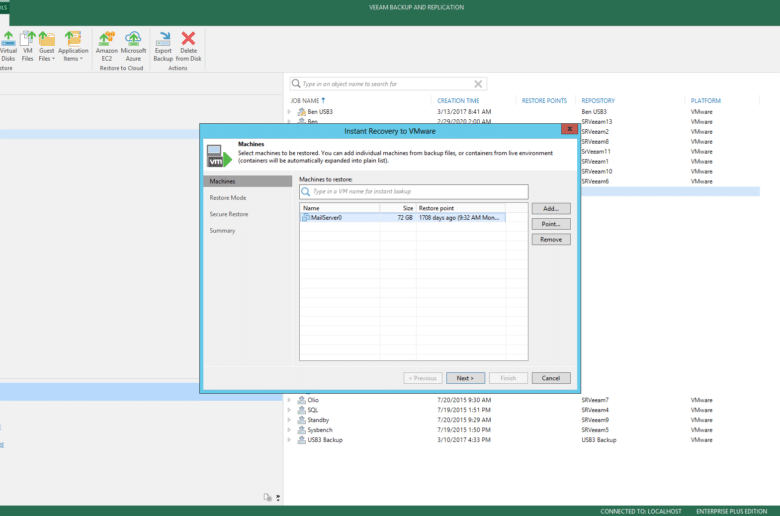Click the SRVeeam13 repository cell
The height and width of the screenshot is (516, 780).
click(596, 121)
